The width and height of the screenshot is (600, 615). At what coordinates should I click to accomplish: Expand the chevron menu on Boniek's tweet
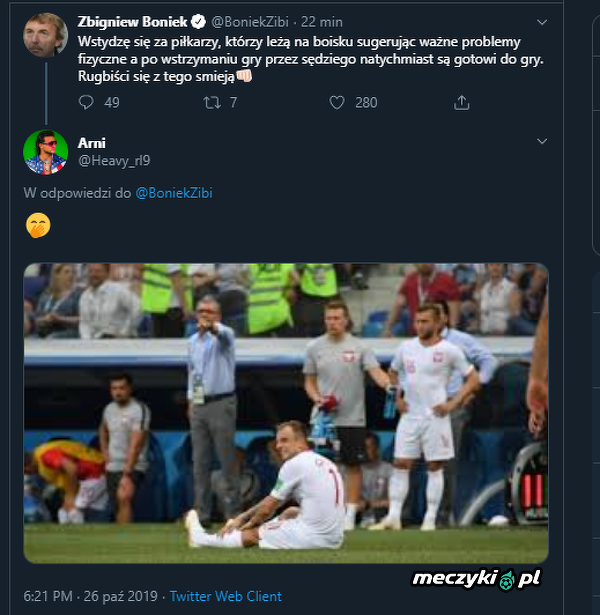click(541, 21)
